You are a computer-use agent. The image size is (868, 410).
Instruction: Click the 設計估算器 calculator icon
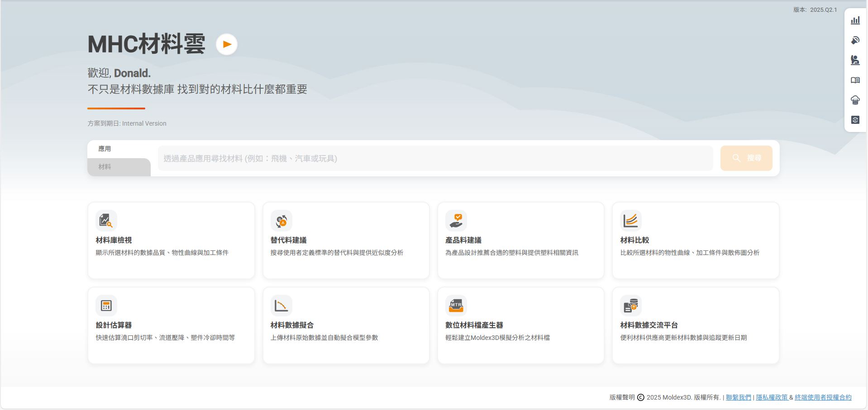coord(106,306)
